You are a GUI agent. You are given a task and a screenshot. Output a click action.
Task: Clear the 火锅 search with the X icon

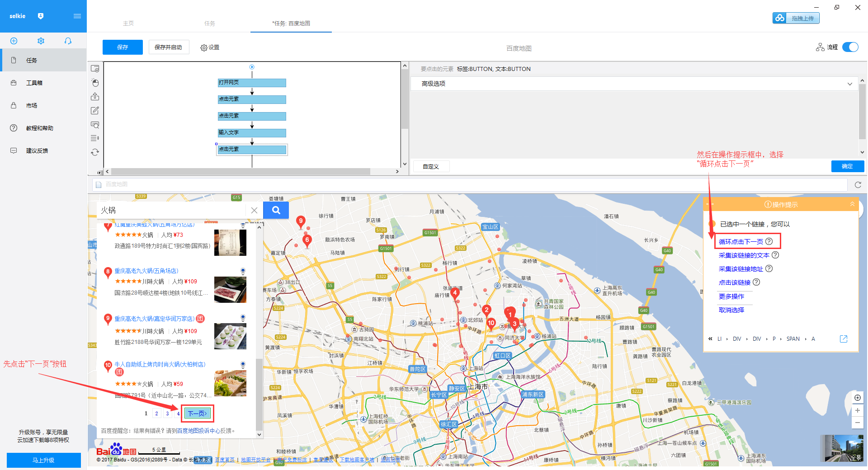[254, 210]
